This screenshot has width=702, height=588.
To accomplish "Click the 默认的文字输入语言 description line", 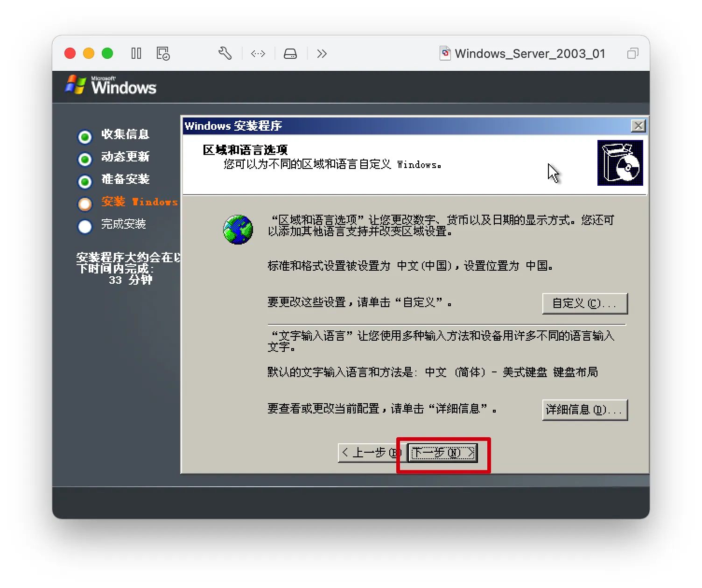I will (x=433, y=372).
